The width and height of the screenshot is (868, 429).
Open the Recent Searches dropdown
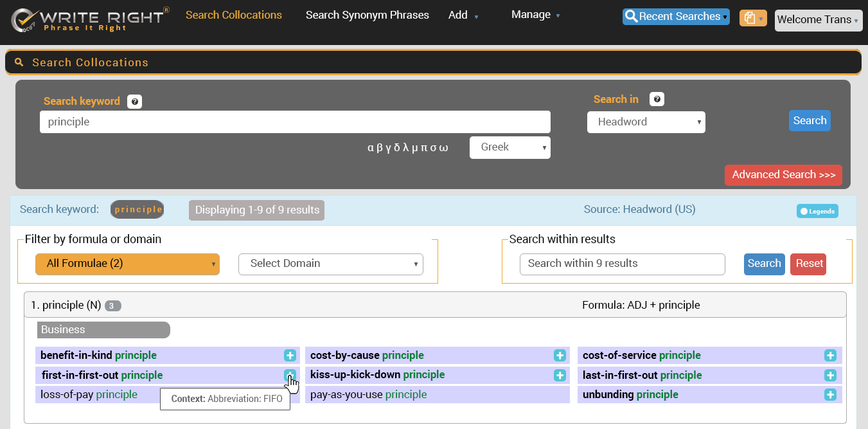pos(675,17)
